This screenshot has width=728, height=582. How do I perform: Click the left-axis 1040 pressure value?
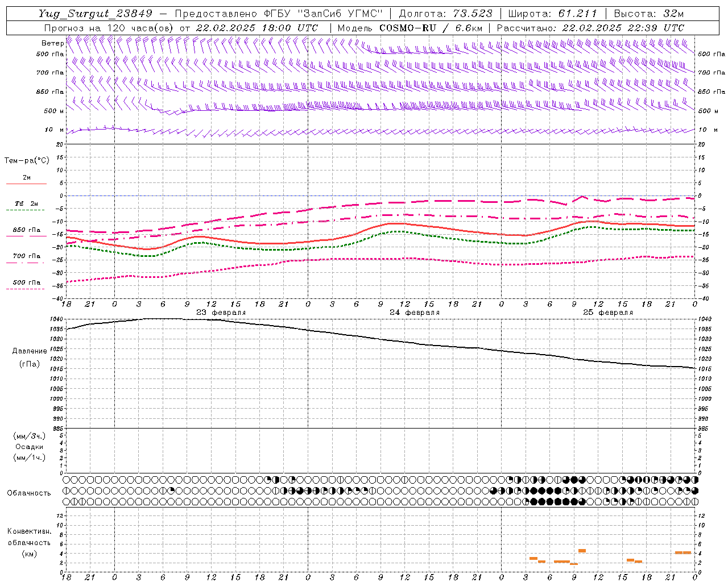(55, 319)
